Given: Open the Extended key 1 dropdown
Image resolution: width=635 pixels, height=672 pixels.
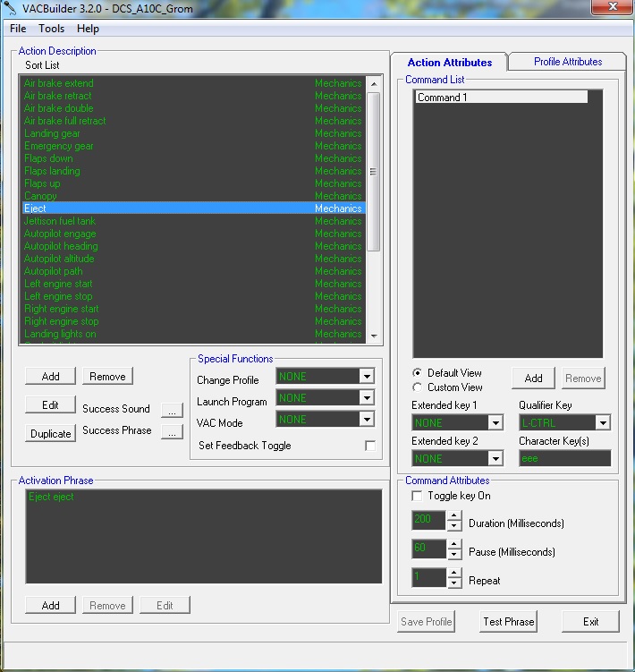Looking at the screenshot, I should 495,422.
